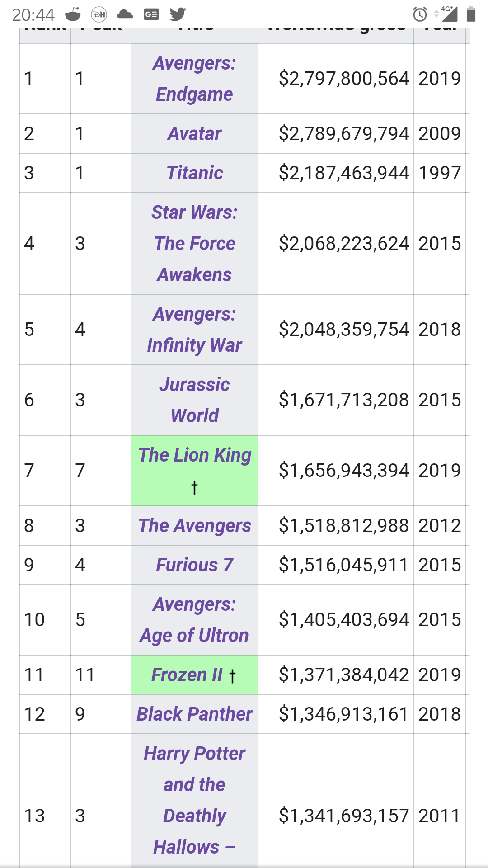Tap the alarm clock status icon
The image size is (488, 868).
[x=420, y=14]
